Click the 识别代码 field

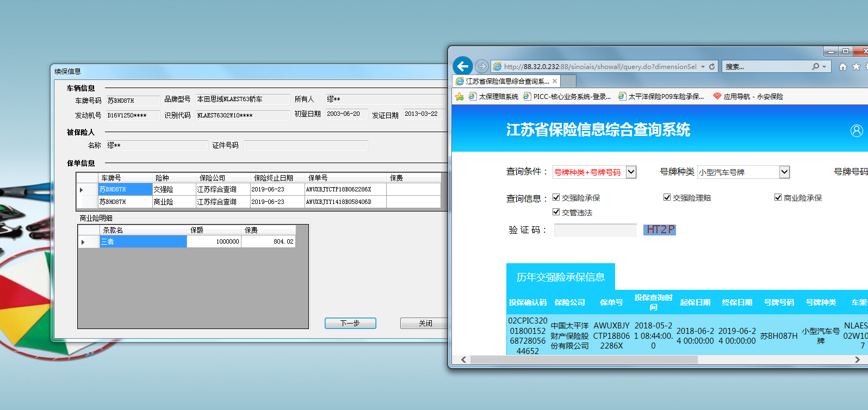point(243,115)
